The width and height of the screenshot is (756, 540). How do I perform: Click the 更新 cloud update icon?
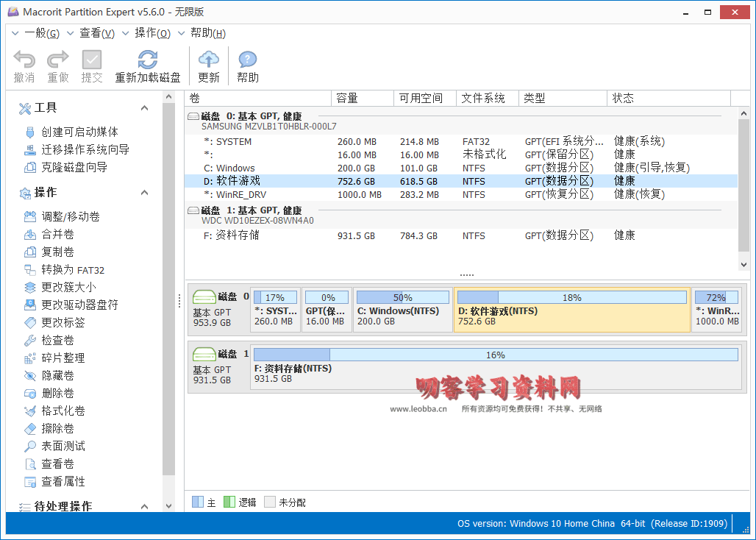tap(209, 60)
